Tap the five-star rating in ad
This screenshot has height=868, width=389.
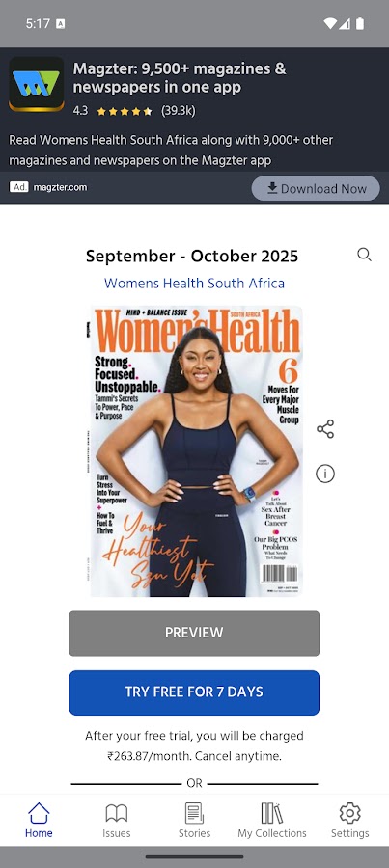125,111
